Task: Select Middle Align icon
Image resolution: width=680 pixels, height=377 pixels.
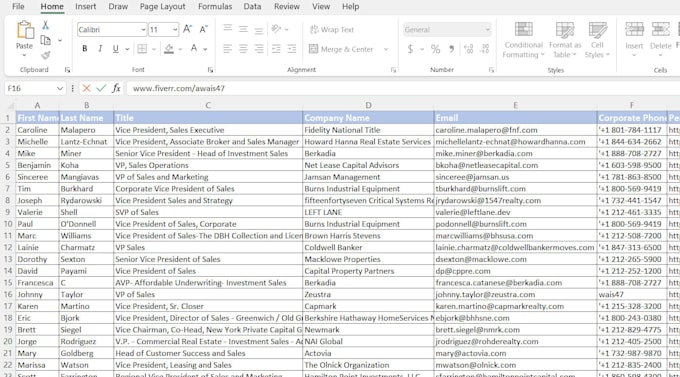Action: pyautogui.click(x=243, y=29)
